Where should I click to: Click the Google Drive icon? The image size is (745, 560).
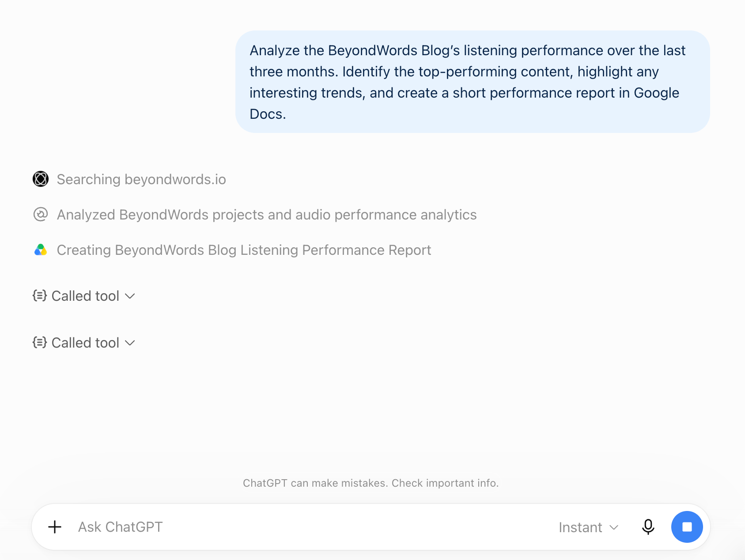pyautogui.click(x=41, y=250)
